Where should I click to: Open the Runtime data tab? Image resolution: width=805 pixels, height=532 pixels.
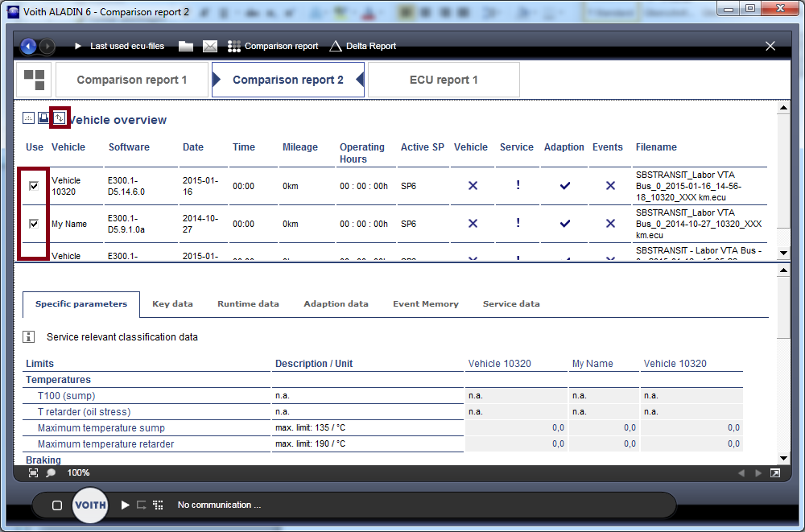(x=248, y=304)
